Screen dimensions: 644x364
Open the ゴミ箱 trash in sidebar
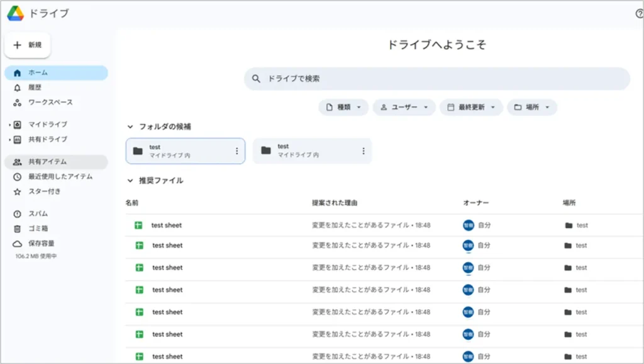coord(38,229)
